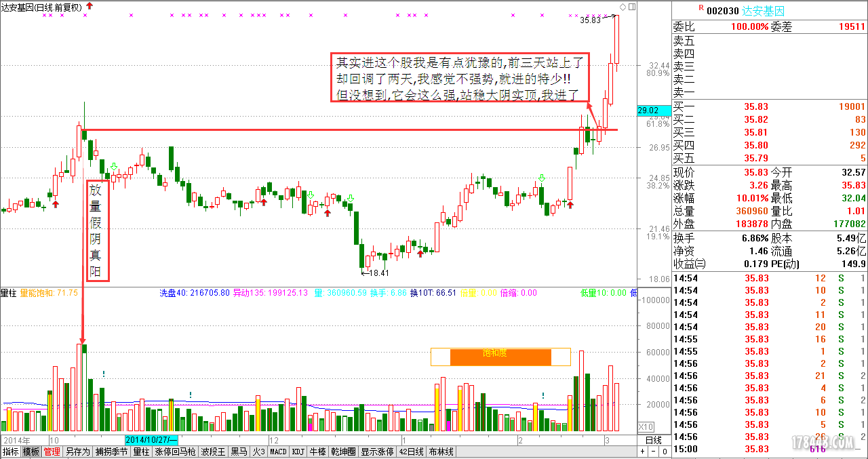Select the 买四 bid row at 35.80
This screenshot has height=459, width=868.
770,145
